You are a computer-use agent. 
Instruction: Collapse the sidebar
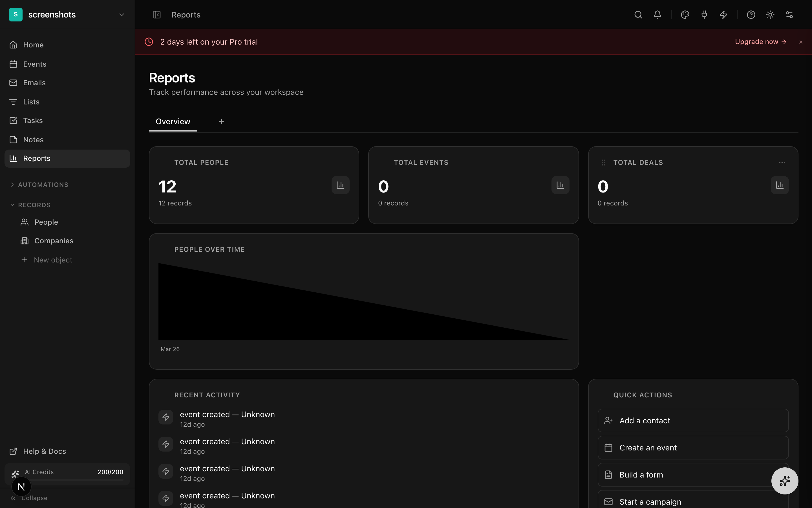29,498
